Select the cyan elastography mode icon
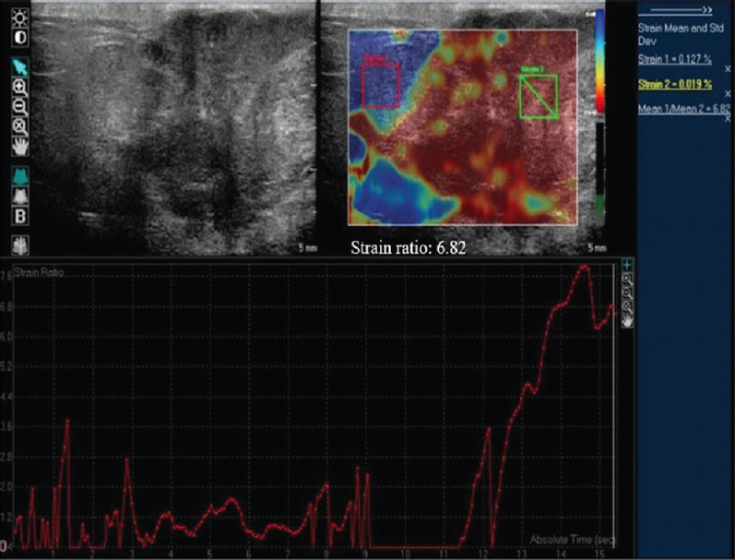 (x=20, y=176)
